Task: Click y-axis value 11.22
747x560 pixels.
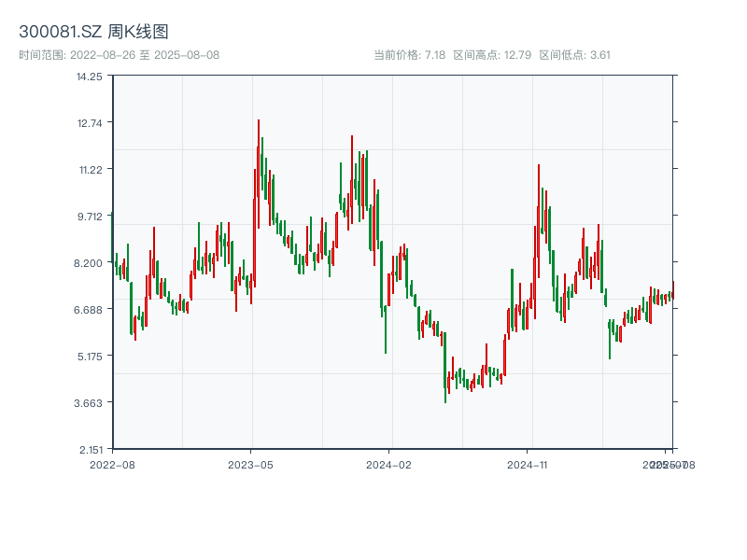Action: tap(91, 170)
